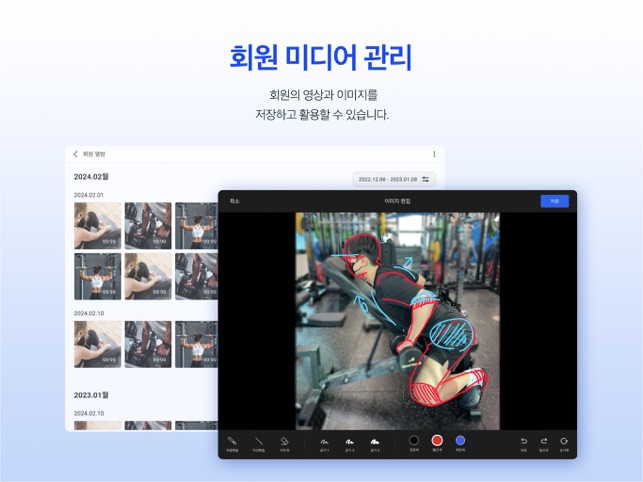Open the second thumbnail under 2024.02.10
643x482 pixels.
coord(148,344)
